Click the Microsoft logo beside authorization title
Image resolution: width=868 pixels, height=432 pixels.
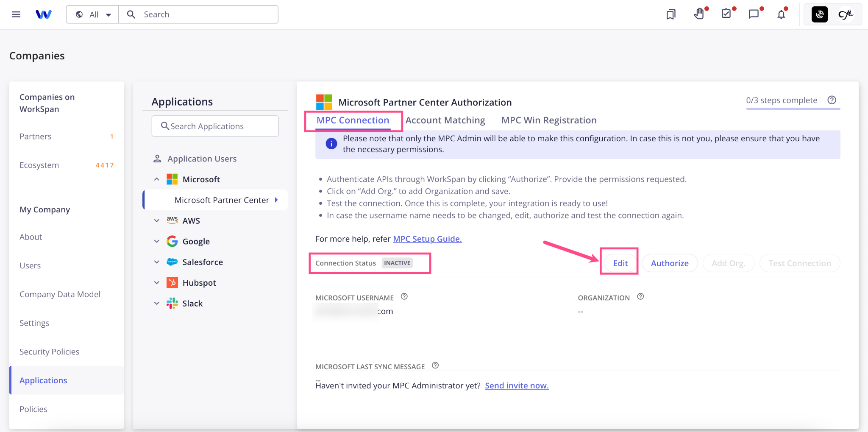324,102
